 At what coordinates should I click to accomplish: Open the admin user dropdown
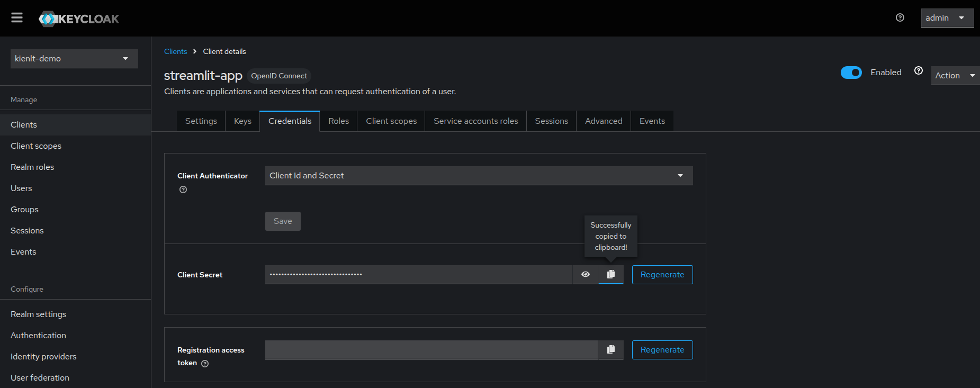[x=947, y=18]
